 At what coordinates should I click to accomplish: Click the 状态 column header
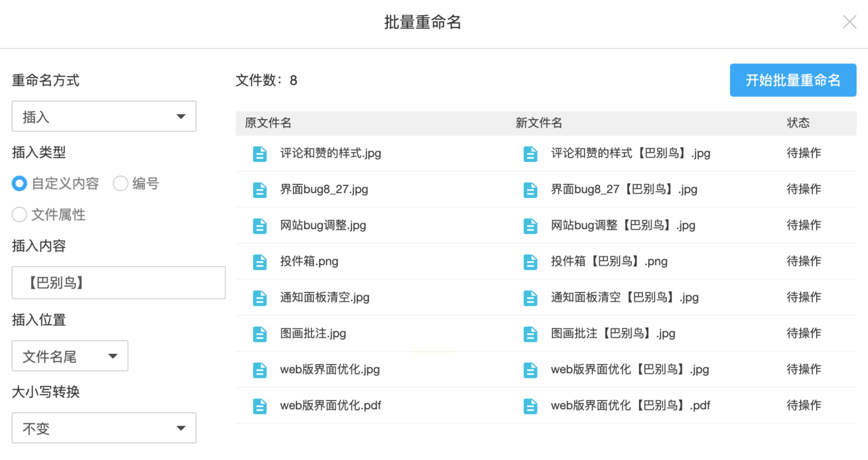(797, 123)
